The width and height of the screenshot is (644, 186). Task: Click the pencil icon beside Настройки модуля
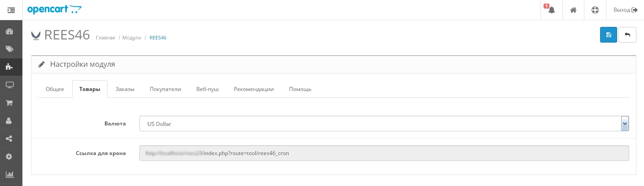click(42, 64)
